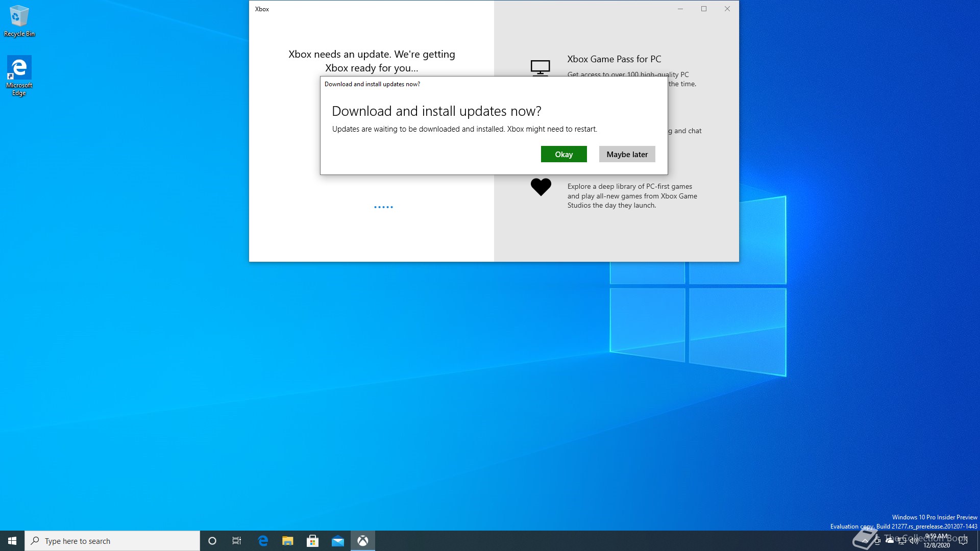Open the network status tray icon
The image size is (980, 551).
click(902, 541)
